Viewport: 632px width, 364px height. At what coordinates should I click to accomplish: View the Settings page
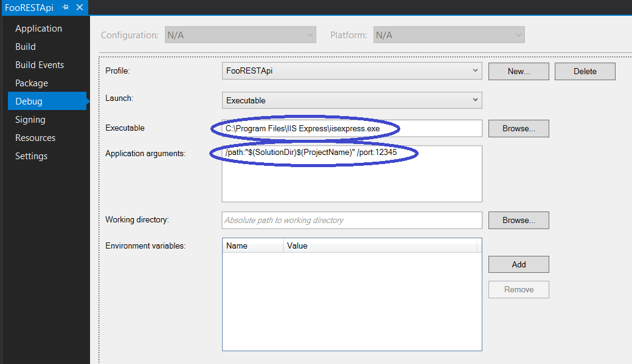click(x=32, y=156)
